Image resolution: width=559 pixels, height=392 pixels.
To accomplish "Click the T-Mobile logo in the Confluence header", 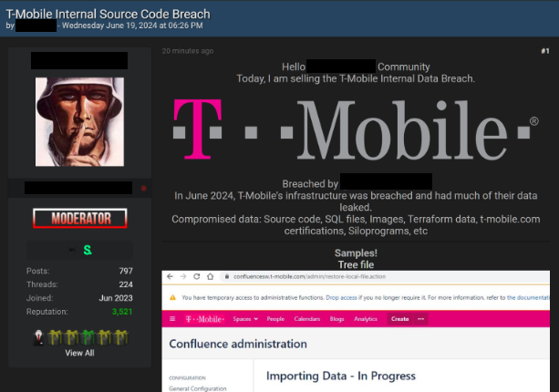I will (x=205, y=319).
